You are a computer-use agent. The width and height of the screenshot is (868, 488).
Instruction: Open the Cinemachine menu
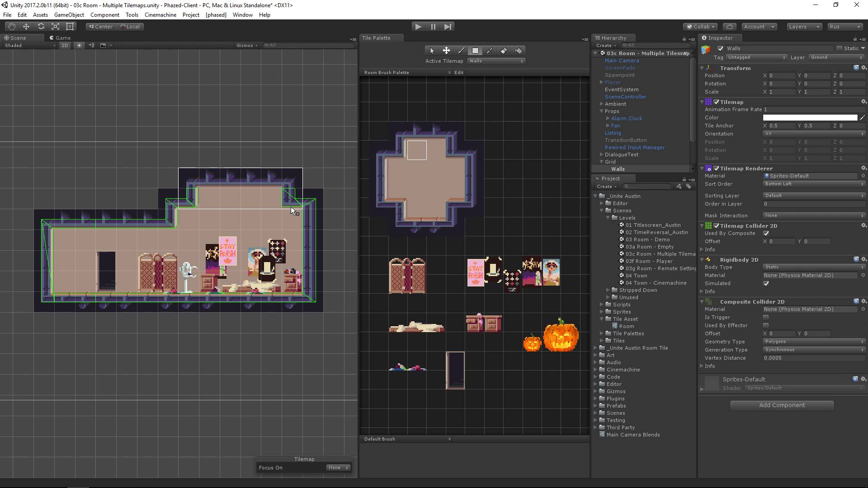click(160, 15)
